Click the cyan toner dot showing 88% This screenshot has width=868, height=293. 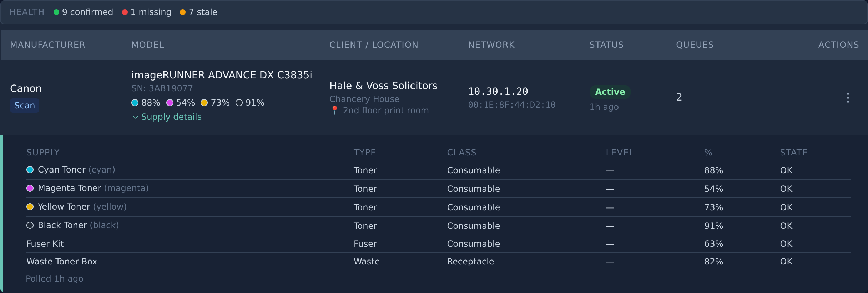pyautogui.click(x=135, y=103)
